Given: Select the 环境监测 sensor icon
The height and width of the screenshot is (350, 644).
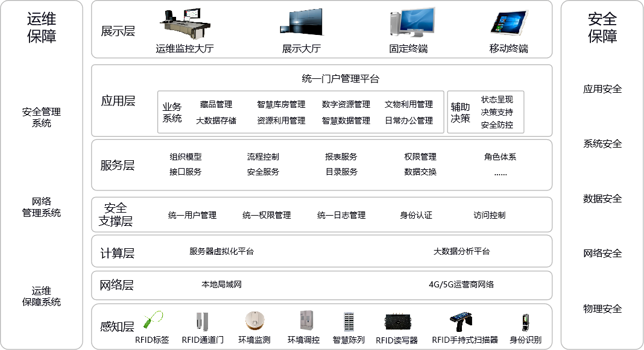Looking at the screenshot, I should [254, 320].
